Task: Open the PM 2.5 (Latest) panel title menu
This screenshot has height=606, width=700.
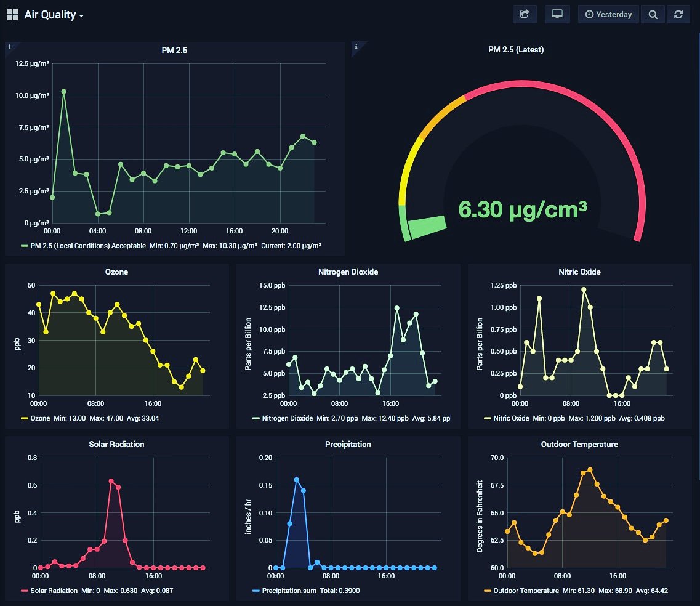Action: click(516, 49)
